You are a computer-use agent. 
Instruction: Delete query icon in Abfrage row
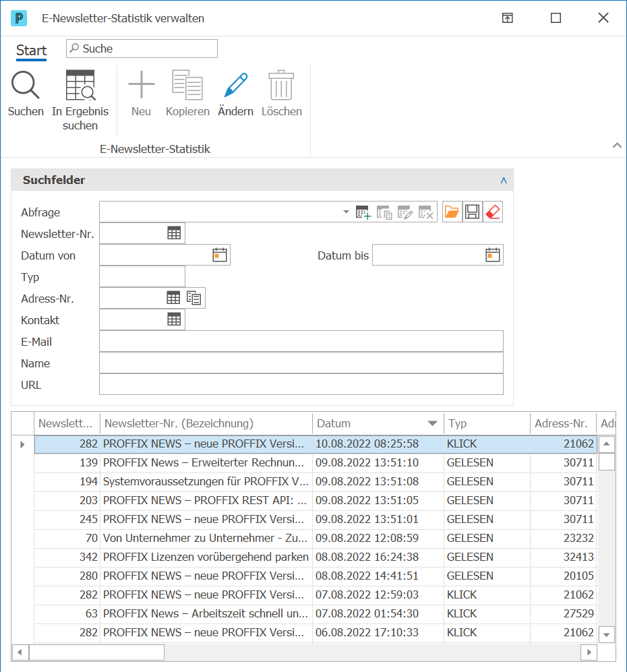point(426,212)
